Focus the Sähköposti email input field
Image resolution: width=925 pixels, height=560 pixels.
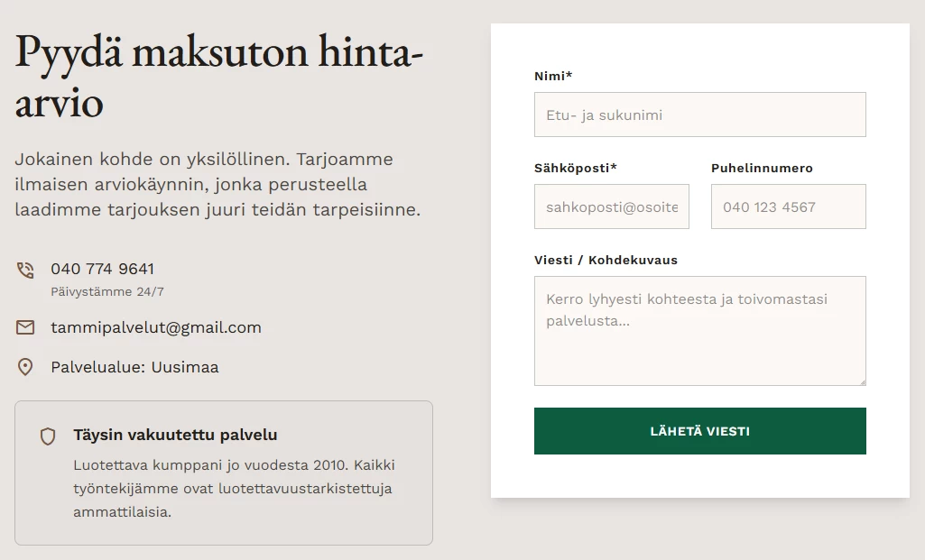tap(611, 207)
